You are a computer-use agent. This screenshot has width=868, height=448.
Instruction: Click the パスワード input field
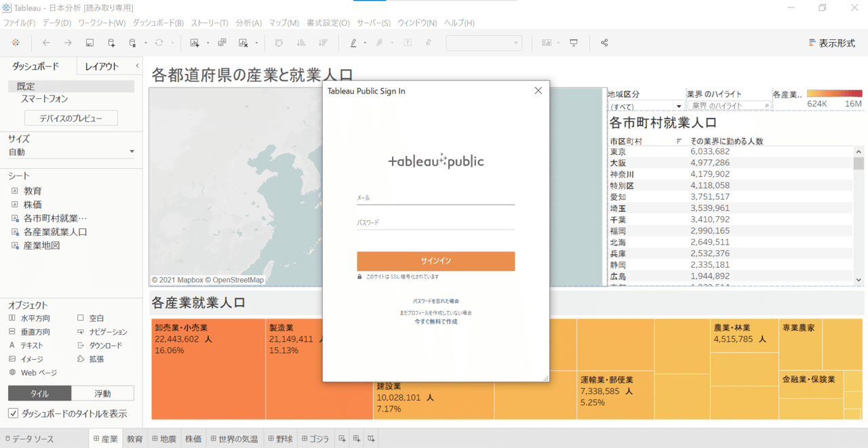[436, 222]
